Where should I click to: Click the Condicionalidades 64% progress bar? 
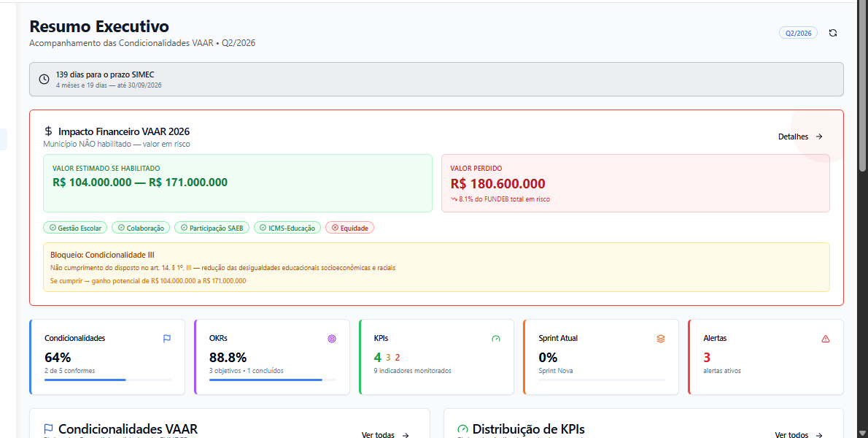click(x=107, y=380)
